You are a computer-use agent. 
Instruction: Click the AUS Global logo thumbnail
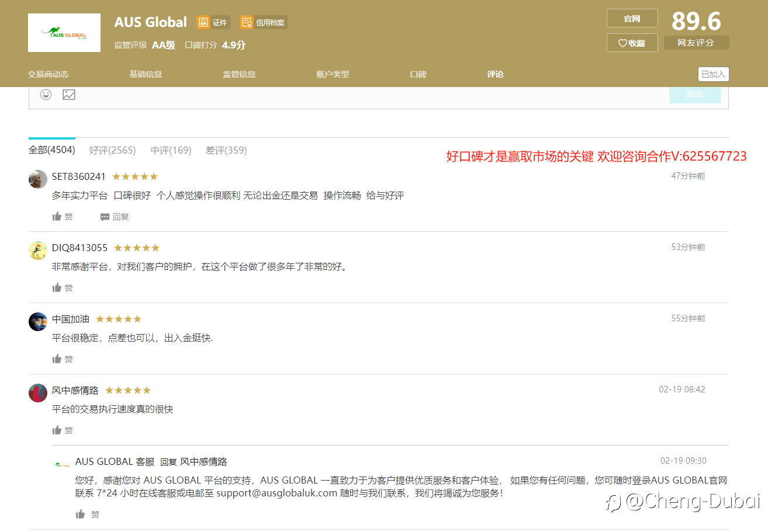coord(64,33)
